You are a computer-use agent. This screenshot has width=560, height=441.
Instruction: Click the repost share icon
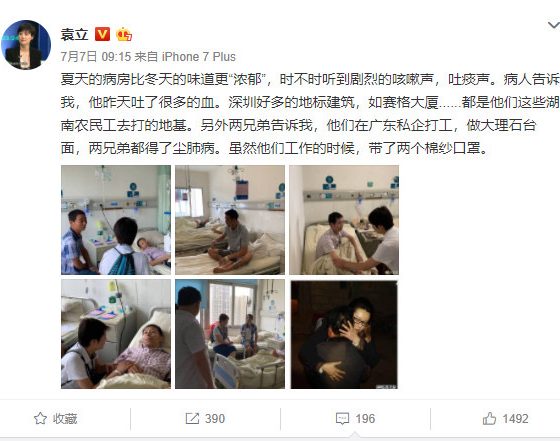[192, 419]
